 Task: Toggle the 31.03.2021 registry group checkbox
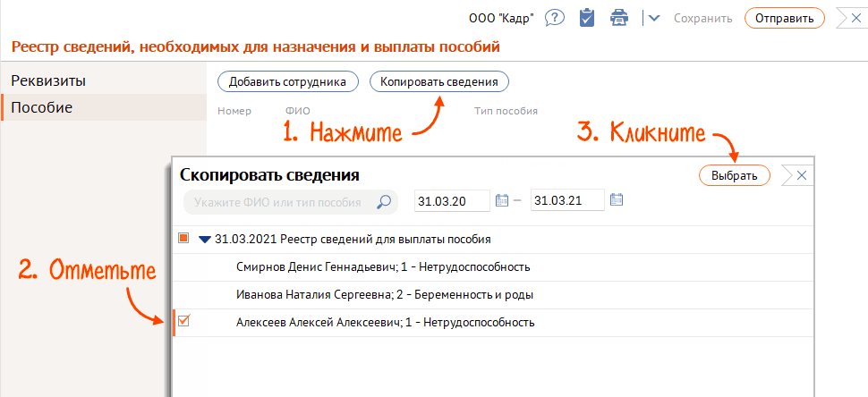(x=184, y=239)
